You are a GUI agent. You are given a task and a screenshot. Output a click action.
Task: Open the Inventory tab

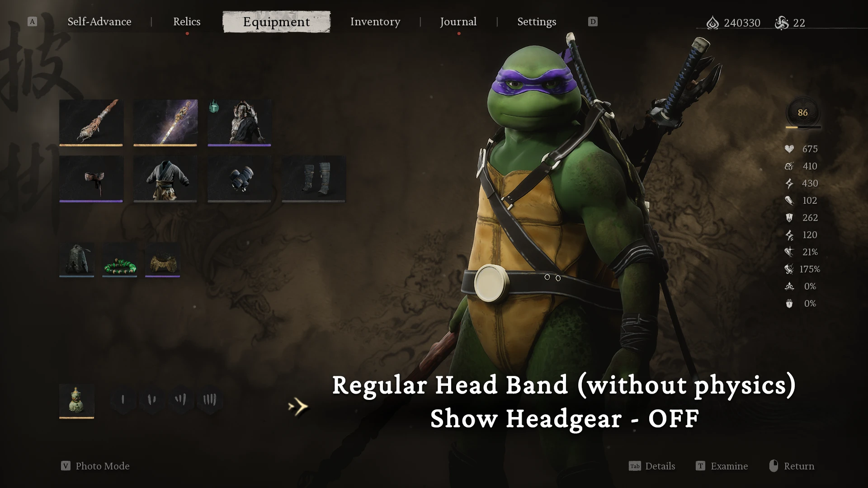(375, 22)
